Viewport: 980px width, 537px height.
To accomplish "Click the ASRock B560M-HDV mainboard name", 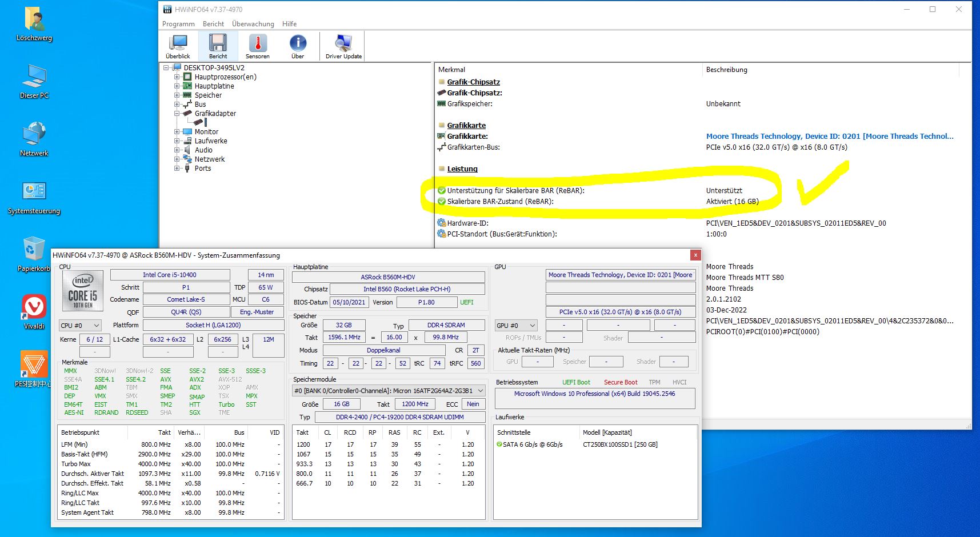I will point(388,277).
